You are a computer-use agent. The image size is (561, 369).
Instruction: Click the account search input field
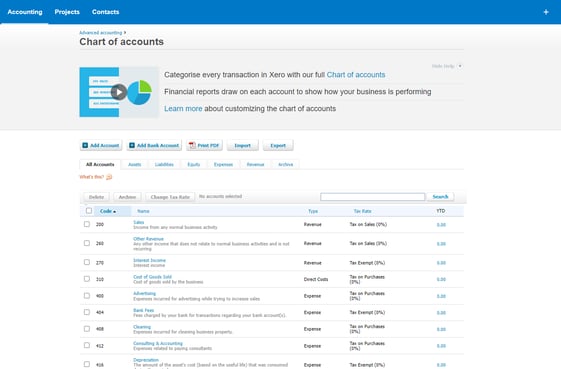372,196
